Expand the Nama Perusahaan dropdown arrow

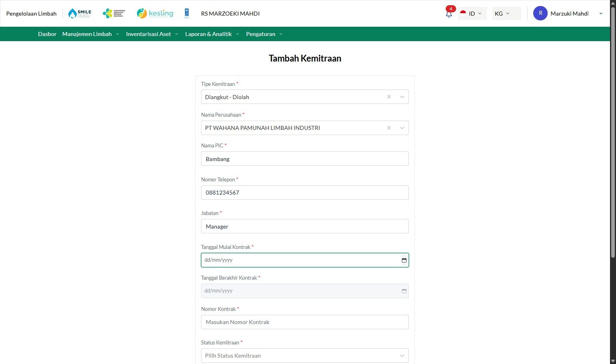[x=402, y=128]
